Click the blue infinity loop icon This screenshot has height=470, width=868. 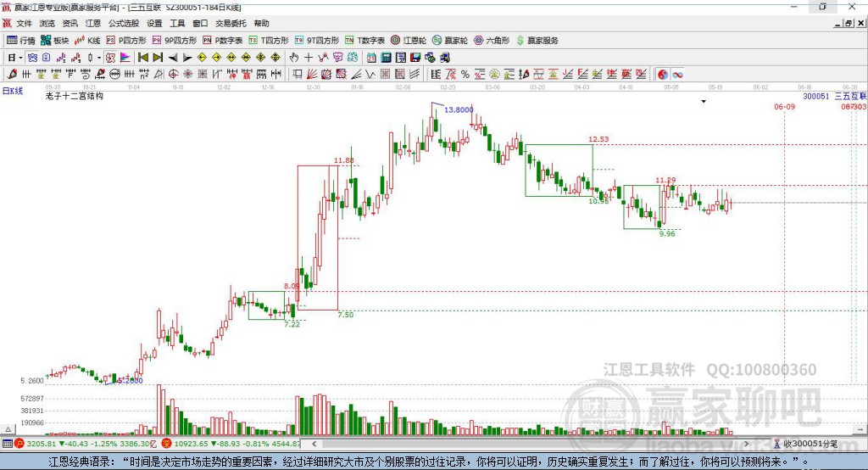(x=677, y=75)
